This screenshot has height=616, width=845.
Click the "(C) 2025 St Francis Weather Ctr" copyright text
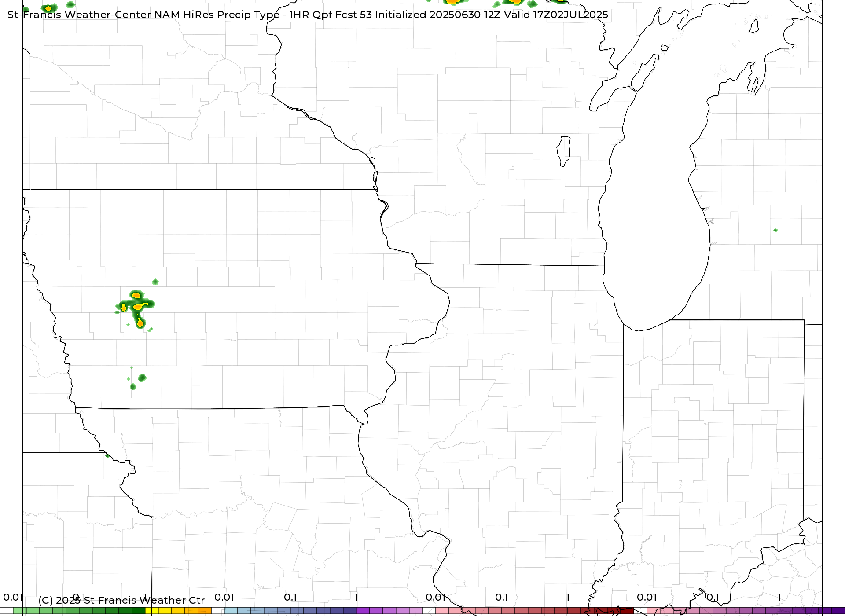click(121, 600)
